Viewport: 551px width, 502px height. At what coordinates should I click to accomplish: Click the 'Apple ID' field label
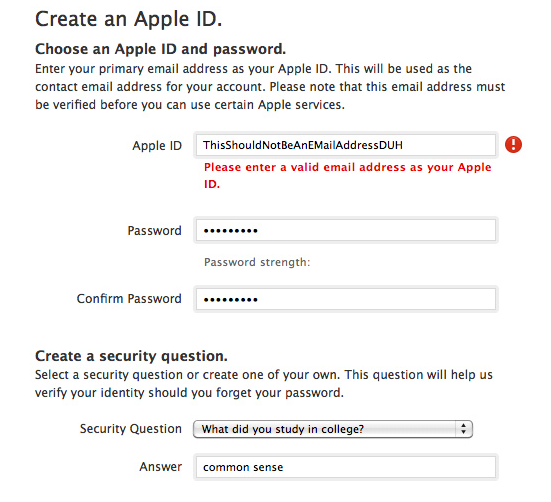157,145
